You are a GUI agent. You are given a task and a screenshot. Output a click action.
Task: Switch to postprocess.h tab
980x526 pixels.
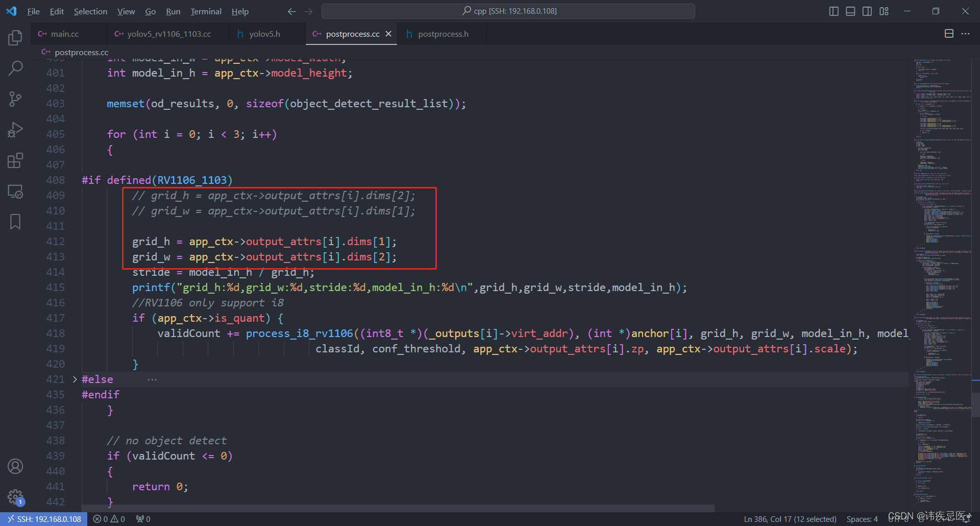(443, 34)
